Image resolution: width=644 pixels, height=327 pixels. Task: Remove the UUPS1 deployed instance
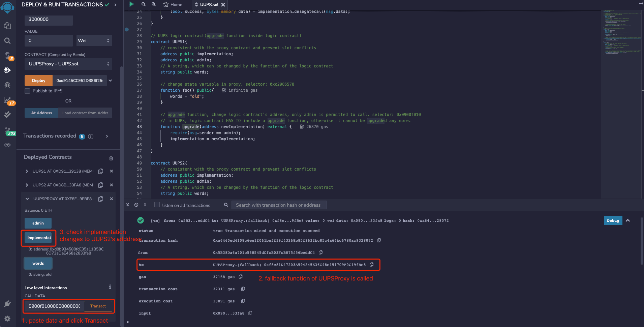coord(112,171)
